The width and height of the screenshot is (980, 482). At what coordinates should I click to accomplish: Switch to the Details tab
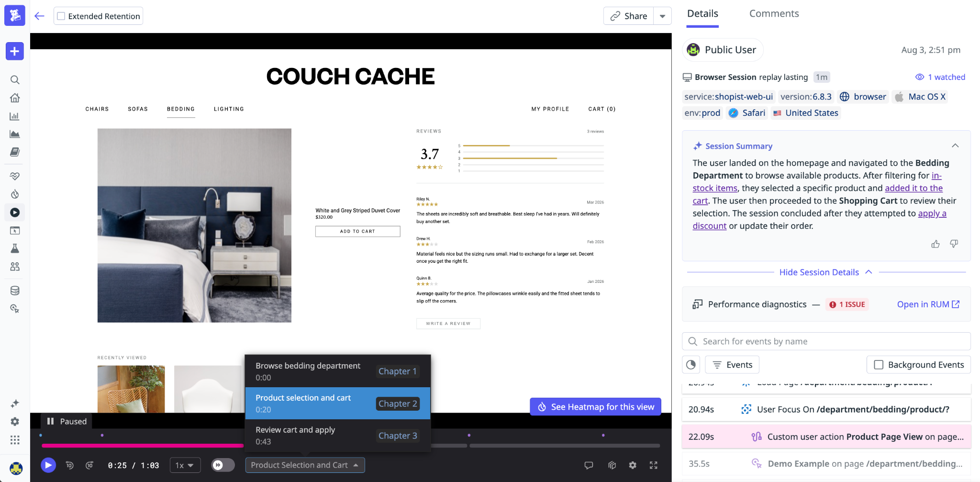coord(702,13)
